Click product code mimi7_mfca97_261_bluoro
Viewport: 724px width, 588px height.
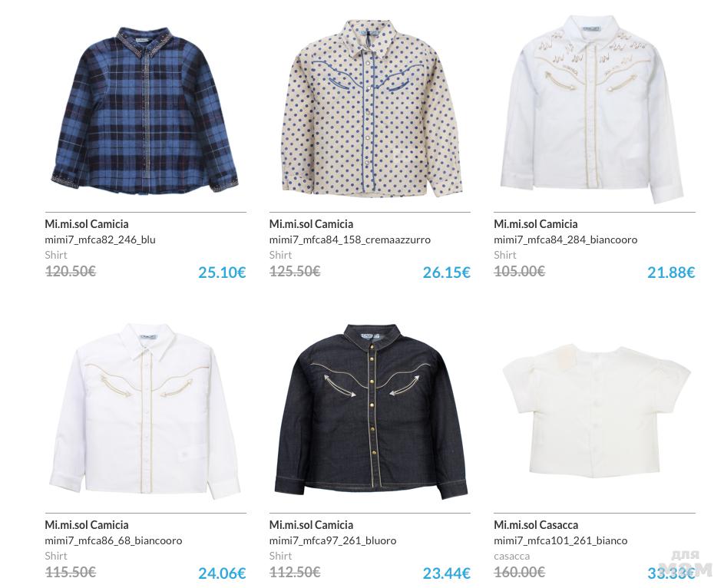(x=332, y=540)
